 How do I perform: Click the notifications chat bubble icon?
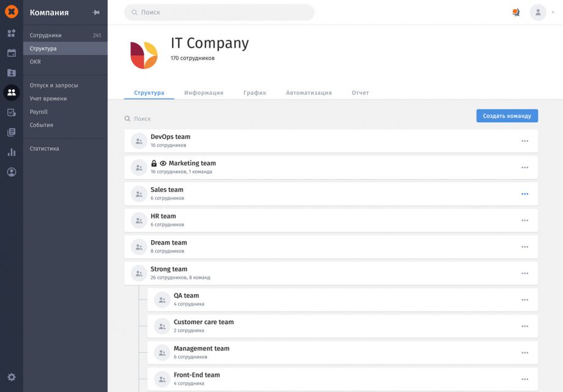pos(516,12)
